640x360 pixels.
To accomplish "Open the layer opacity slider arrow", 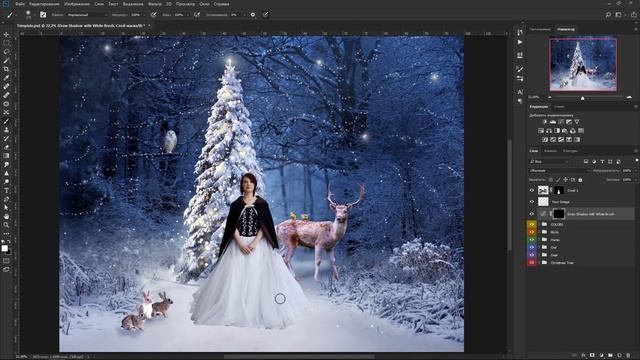I will click(636, 171).
